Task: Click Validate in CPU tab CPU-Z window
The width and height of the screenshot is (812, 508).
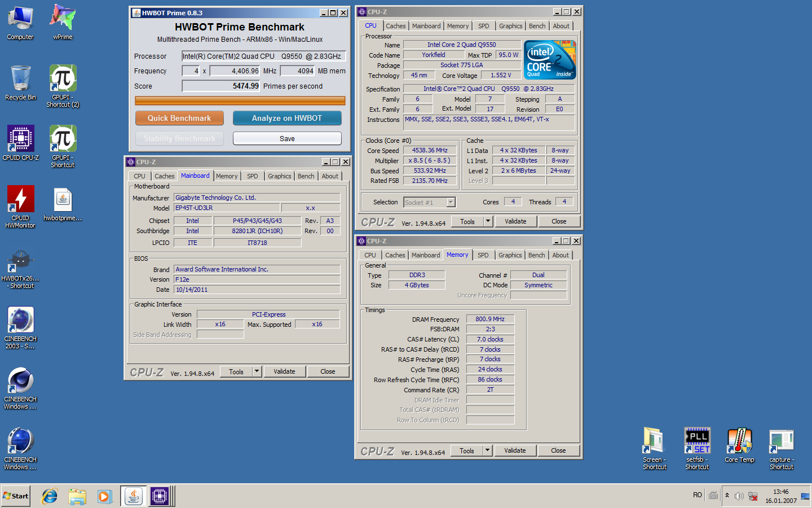Action: tap(515, 221)
